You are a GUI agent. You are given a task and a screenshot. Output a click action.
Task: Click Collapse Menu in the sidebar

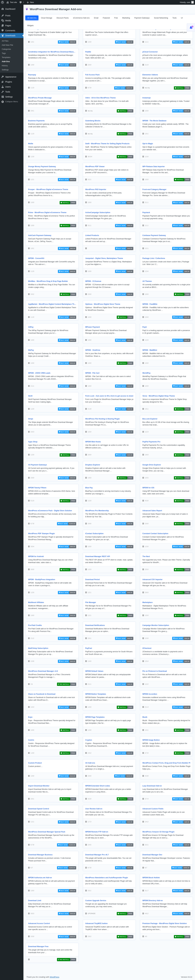tap(11, 102)
